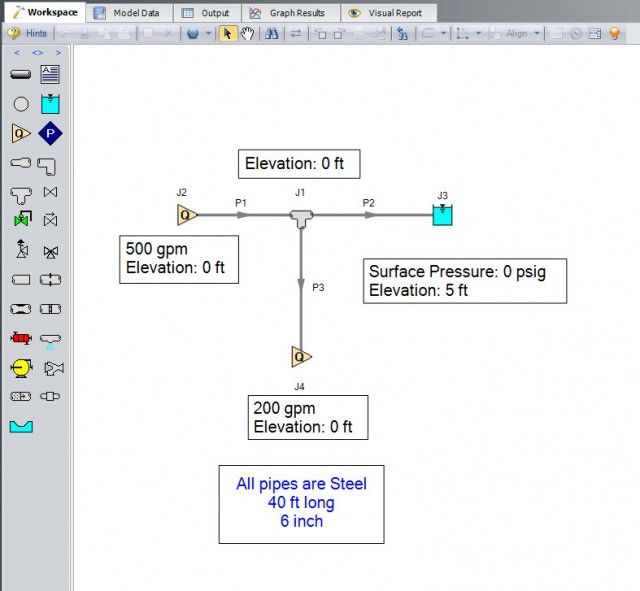
Task: Select the Pipe drawing tool in toolbox
Action: pyautogui.click(x=20, y=74)
